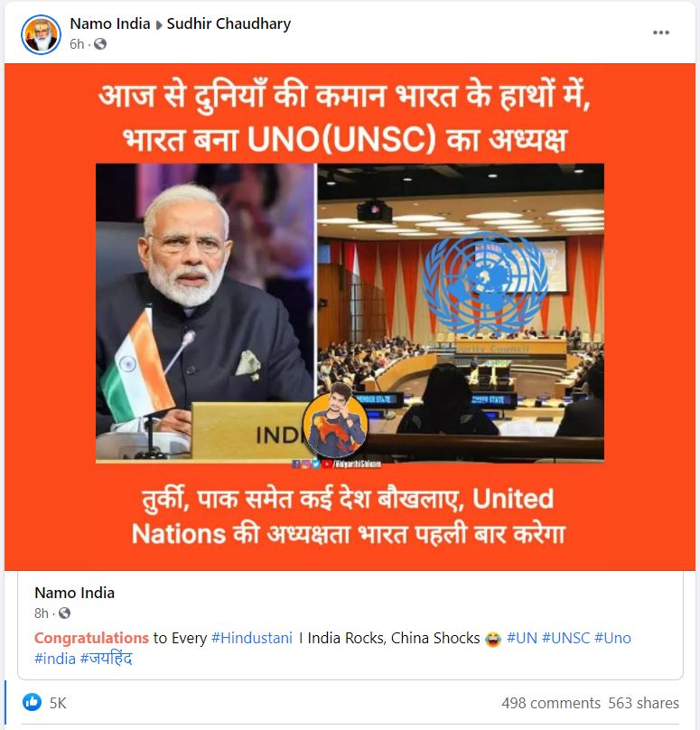Screen dimensions: 700x730
Task: Open the three-dot post options menu
Action: click(x=660, y=33)
